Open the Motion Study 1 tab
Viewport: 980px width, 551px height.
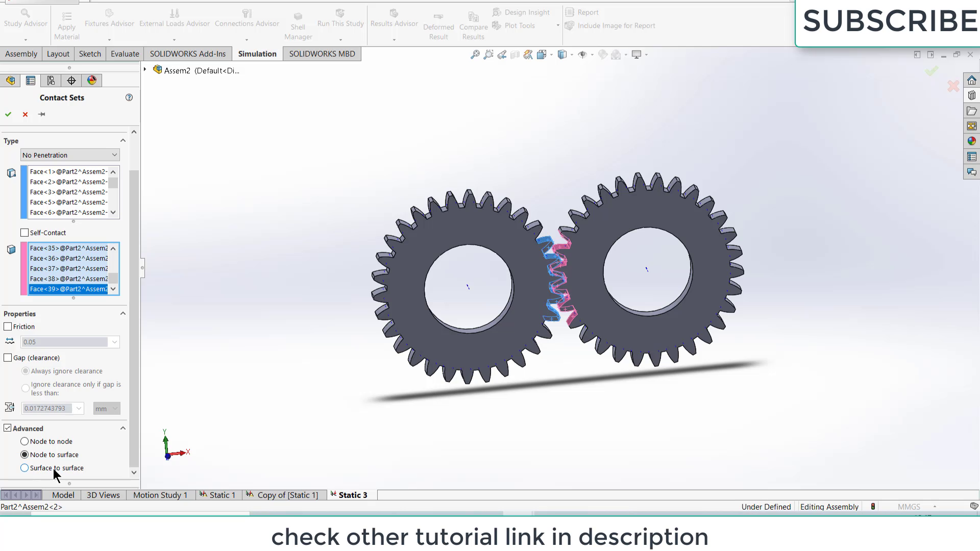tap(160, 494)
